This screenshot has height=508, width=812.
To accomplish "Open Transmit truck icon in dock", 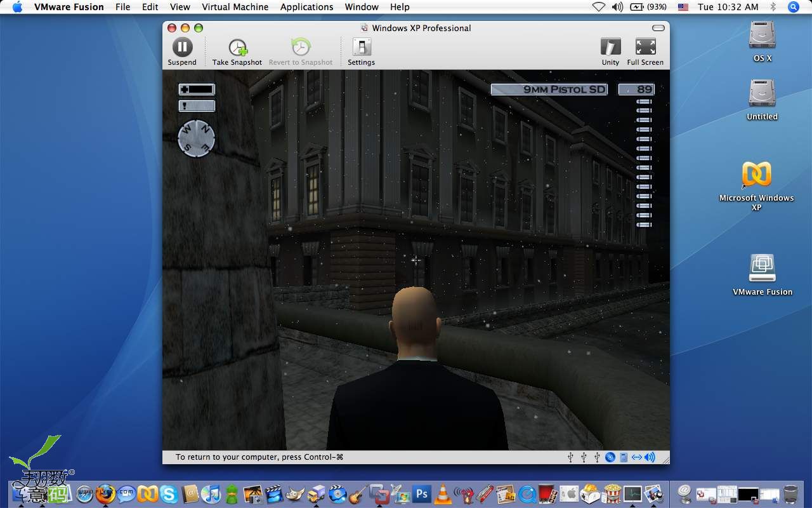I will pyautogui.click(x=316, y=493).
